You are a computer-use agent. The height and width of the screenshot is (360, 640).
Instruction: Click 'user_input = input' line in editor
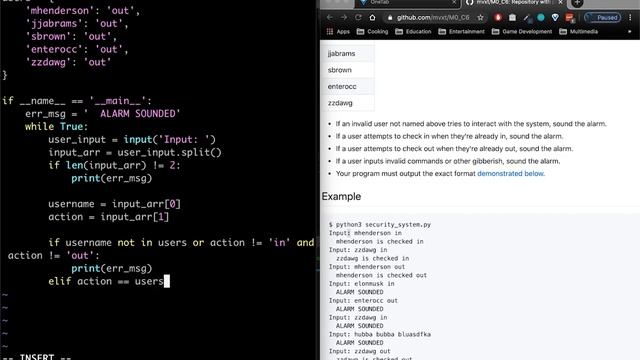point(132,140)
